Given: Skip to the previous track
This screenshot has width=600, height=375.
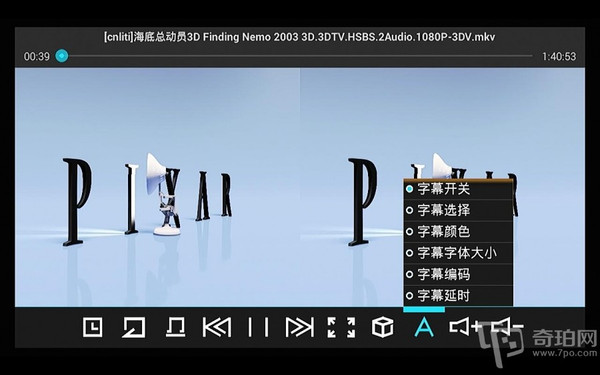Looking at the screenshot, I should pyautogui.click(x=217, y=327).
